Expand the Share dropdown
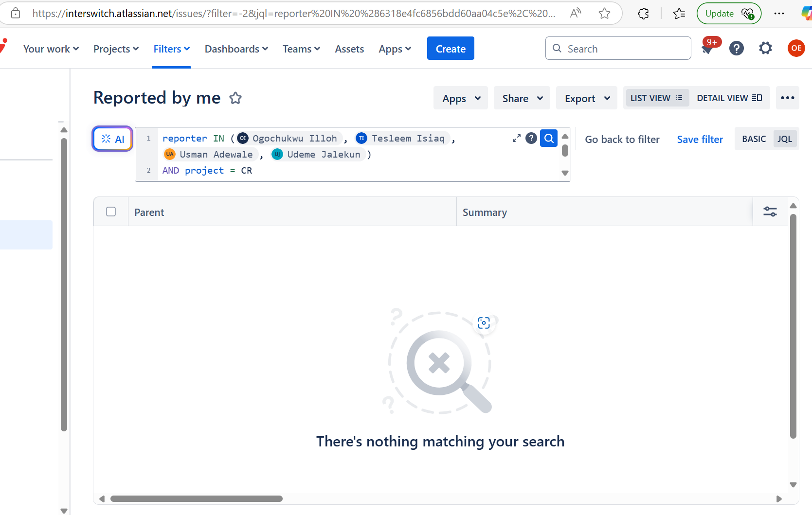Viewport: 812px width, 515px height. [x=522, y=98]
